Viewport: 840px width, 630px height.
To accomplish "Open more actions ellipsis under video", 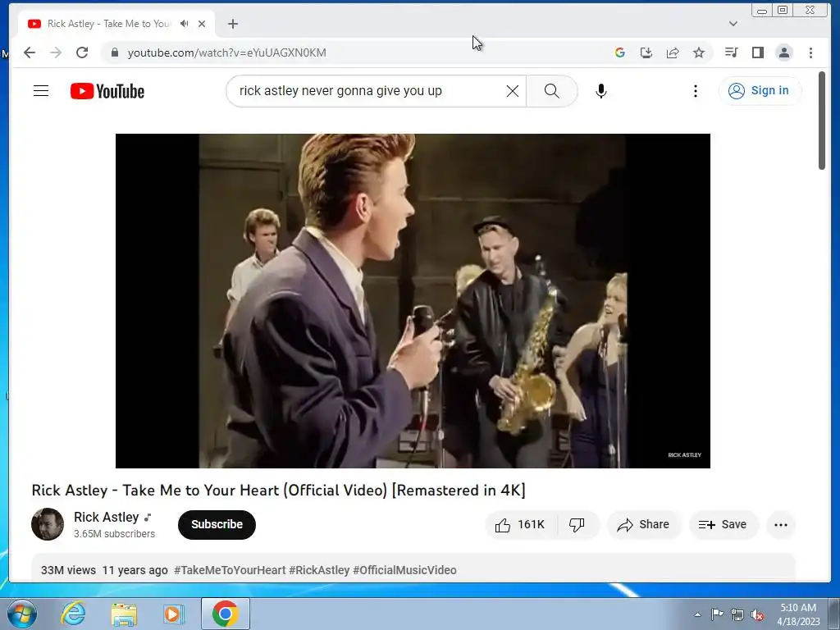I will [x=781, y=524].
